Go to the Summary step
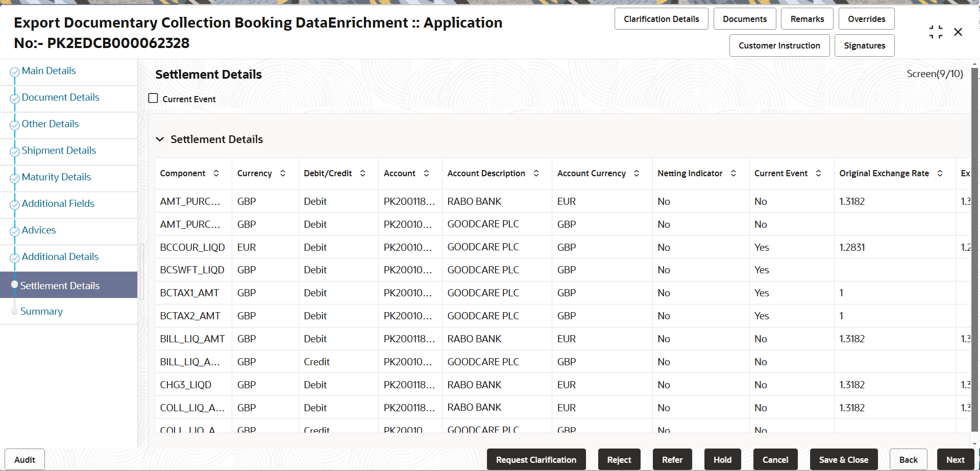 pos(41,311)
